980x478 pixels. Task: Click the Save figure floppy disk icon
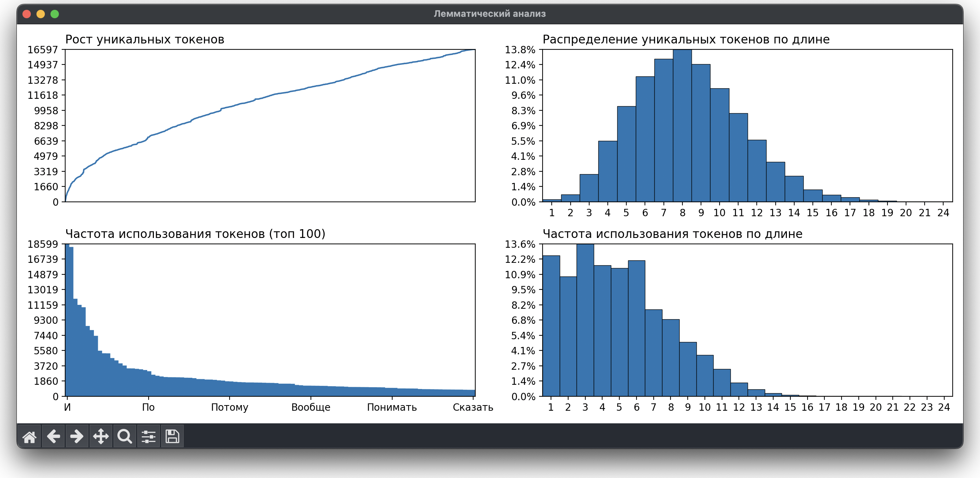[172, 436]
